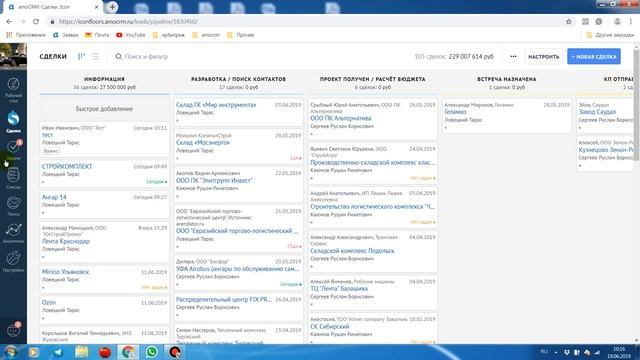The height and width of the screenshot is (360, 640).
Task: Click the ПРОЕКТ ПОЛУЧЕН / РАСЧЁТ БЮДЖЕТА header
Action: pyautogui.click(x=372, y=79)
